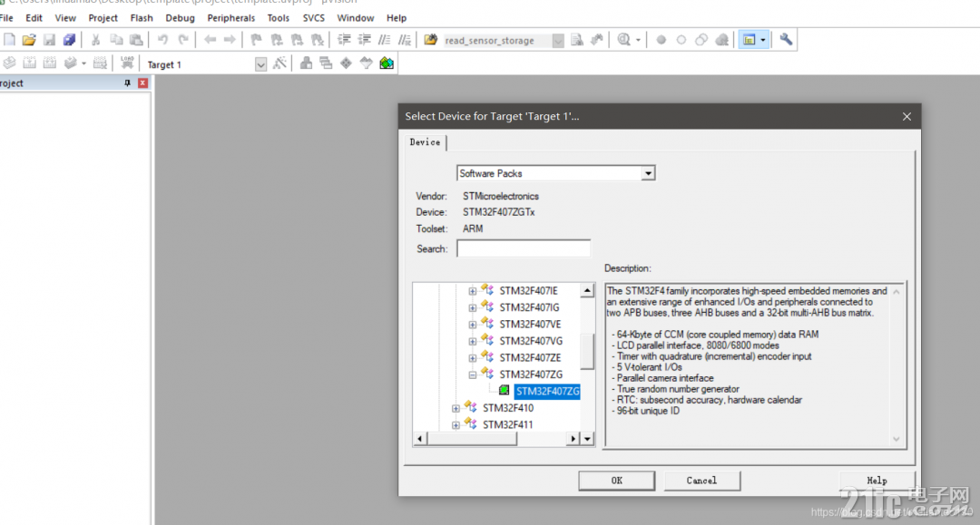Disable the breakpoint with the hollow circle

point(681,40)
